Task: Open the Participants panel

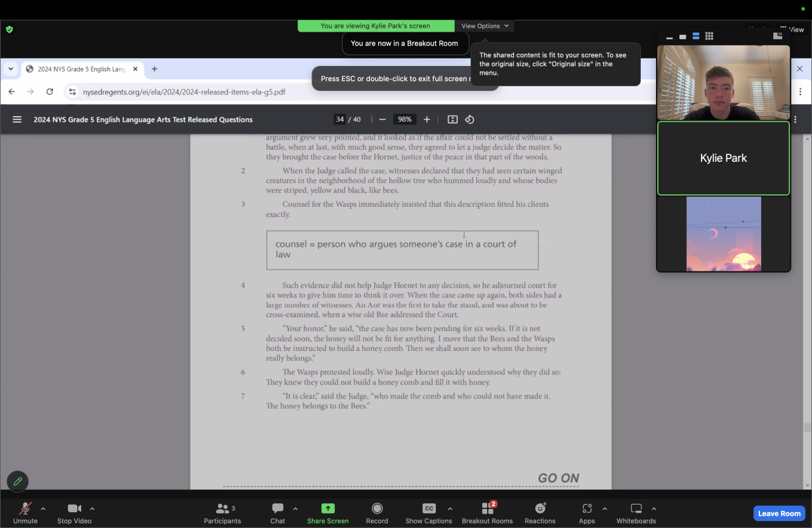Action: [222, 513]
